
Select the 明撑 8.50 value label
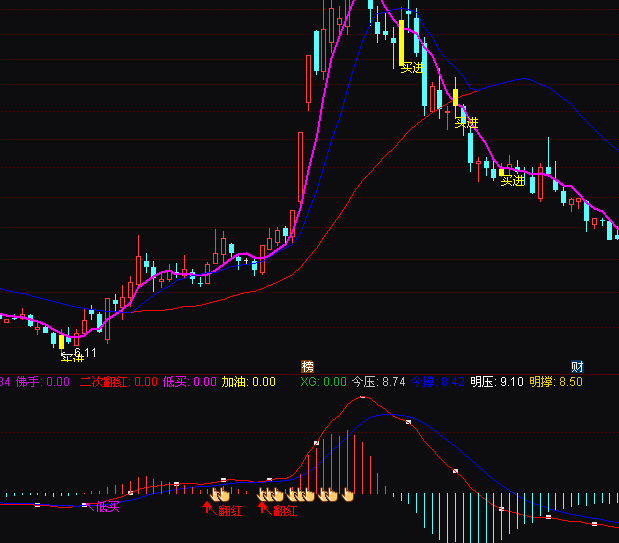[x=556, y=381]
